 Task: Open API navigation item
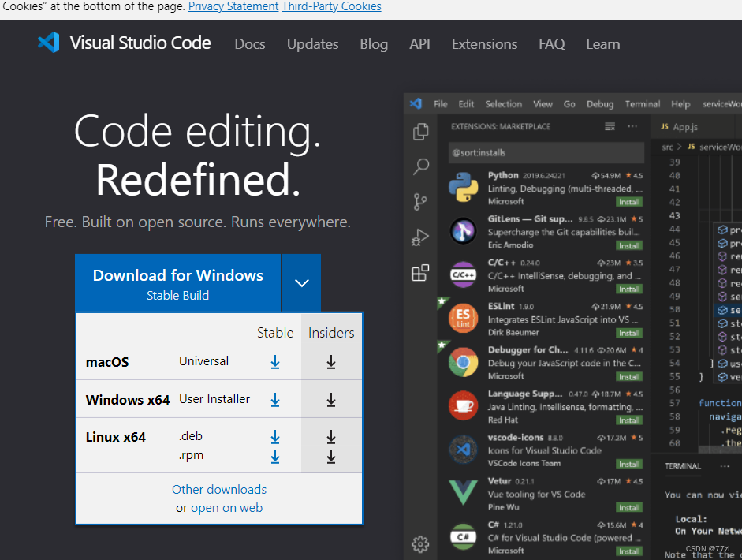tap(419, 44)
